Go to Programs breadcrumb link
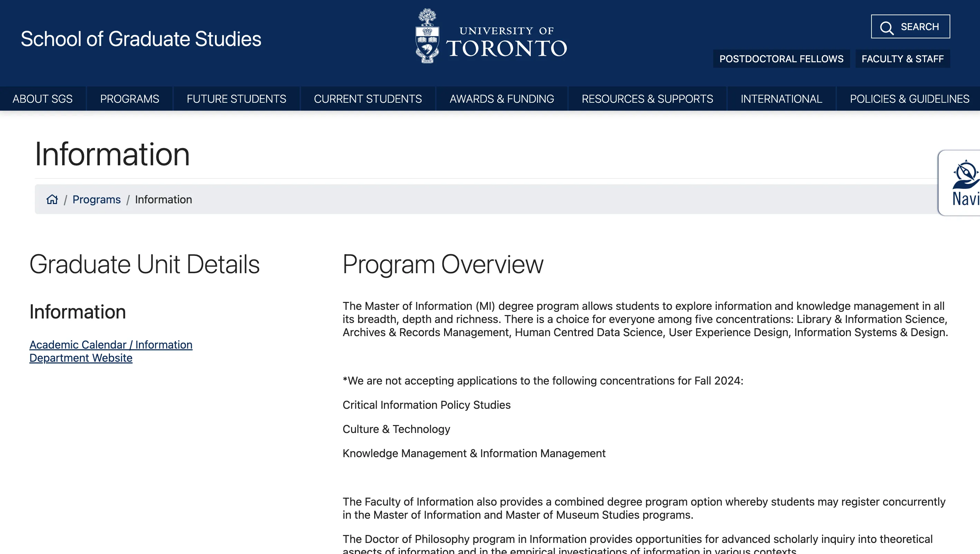This screenshot has width=980, height=554. [96, 199]
